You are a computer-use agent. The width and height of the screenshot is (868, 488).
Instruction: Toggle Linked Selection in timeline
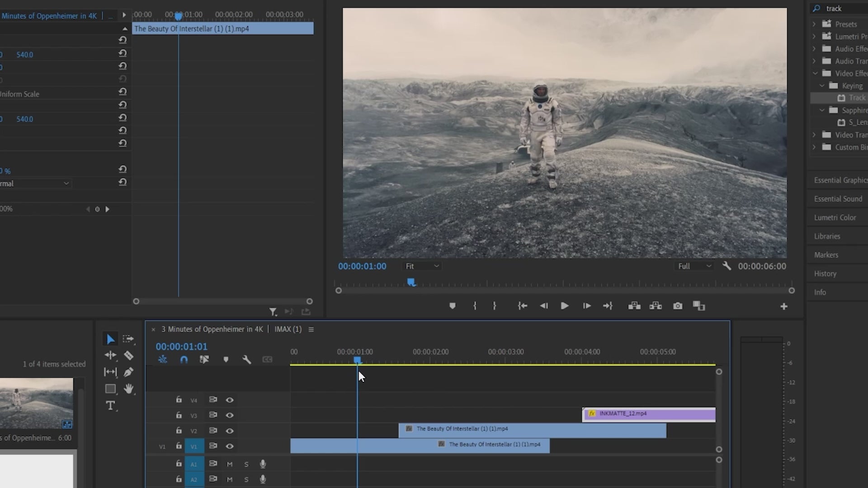(204, 360)
